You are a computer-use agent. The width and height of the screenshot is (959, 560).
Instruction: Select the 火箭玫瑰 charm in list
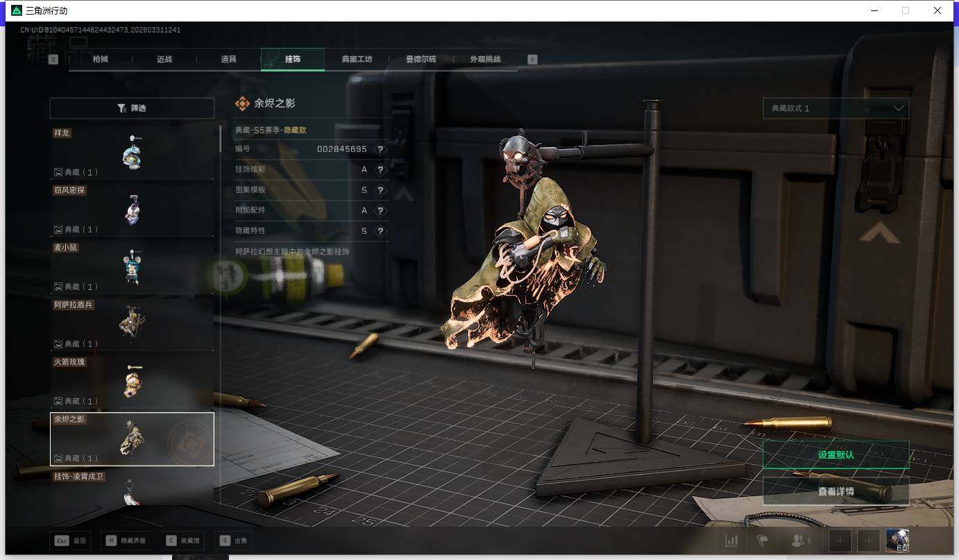coord(132,382)
